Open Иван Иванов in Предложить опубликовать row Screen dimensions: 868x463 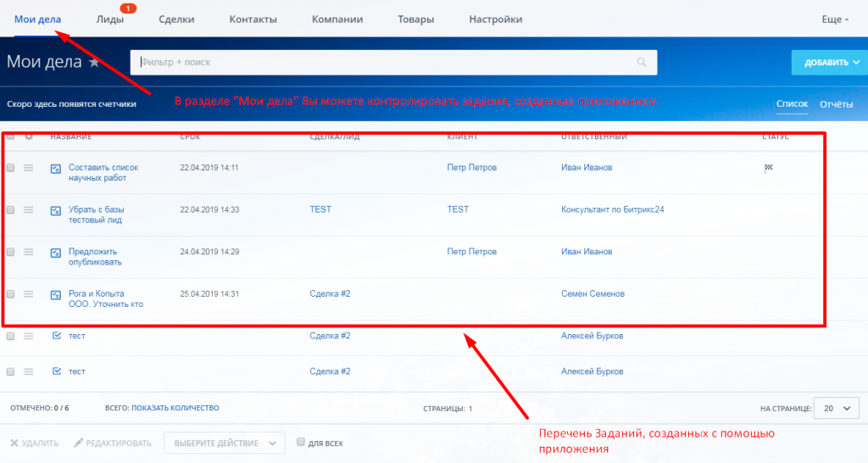pyautogui.click(x=587, y=252)
